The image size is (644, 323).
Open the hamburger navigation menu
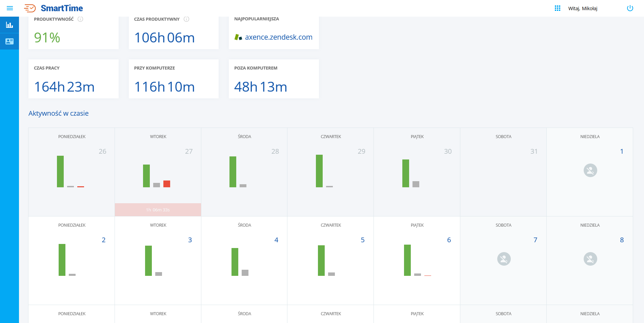[9, 8]
